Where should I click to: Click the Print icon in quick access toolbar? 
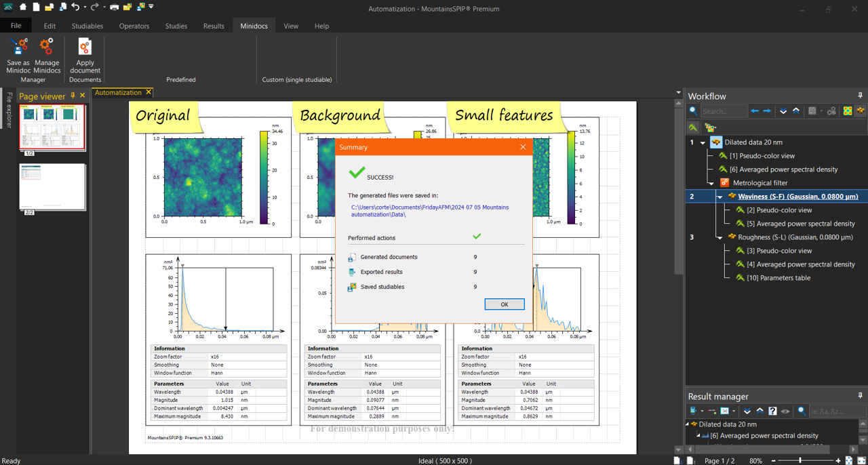pos(114,7)
